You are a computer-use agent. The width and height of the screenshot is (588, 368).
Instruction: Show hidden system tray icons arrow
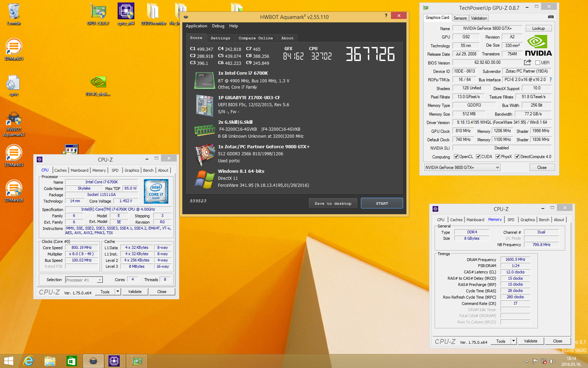pyautogui.click(x=527, y=361)
